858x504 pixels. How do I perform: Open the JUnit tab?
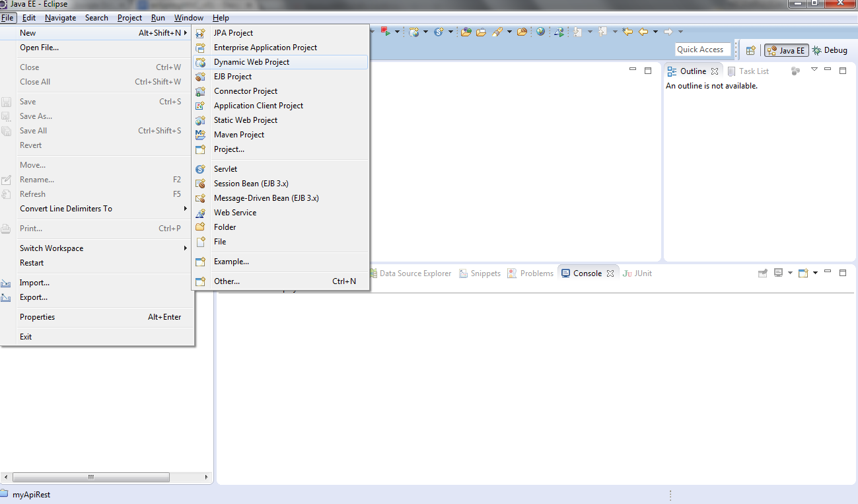tap(637, 273)
